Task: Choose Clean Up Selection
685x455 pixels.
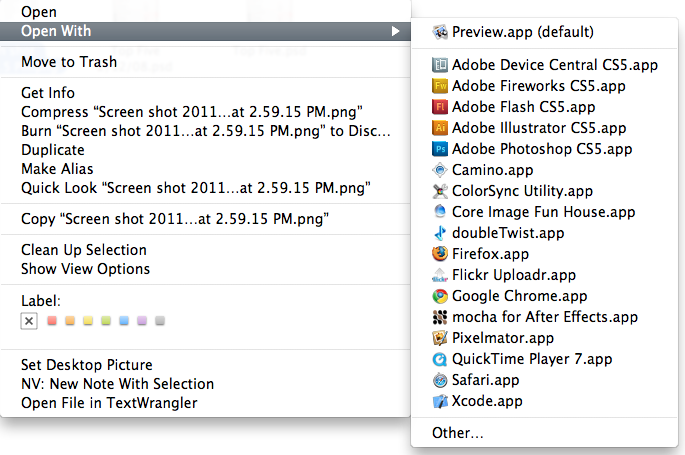Action: pyautogui.click(x=205, y=250)
